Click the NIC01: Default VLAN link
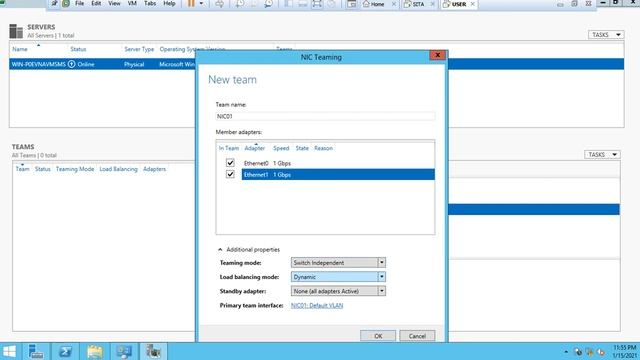 317,305
